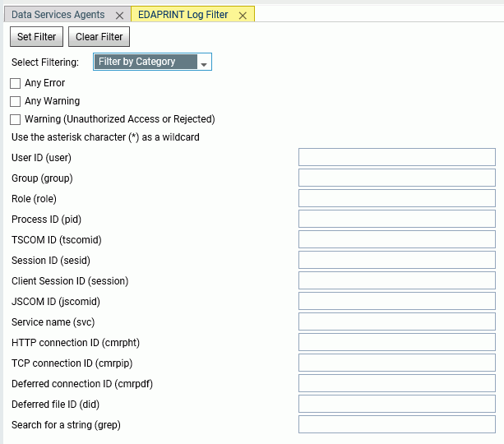This screenshot has height=444, width=504.
Task: Focus the Deferred file ID (did) field
Action: (397, 404)
